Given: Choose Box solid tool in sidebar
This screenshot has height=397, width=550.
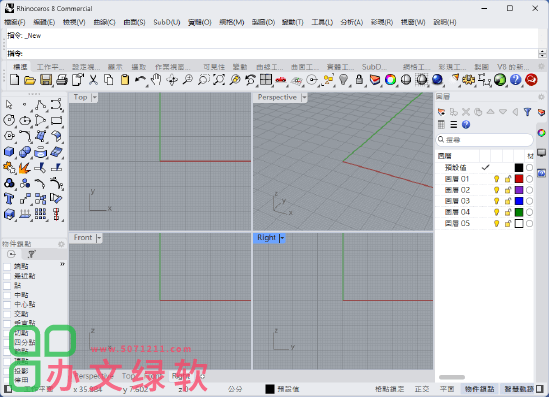Looking at the screenshot, I should click(9, 152).
